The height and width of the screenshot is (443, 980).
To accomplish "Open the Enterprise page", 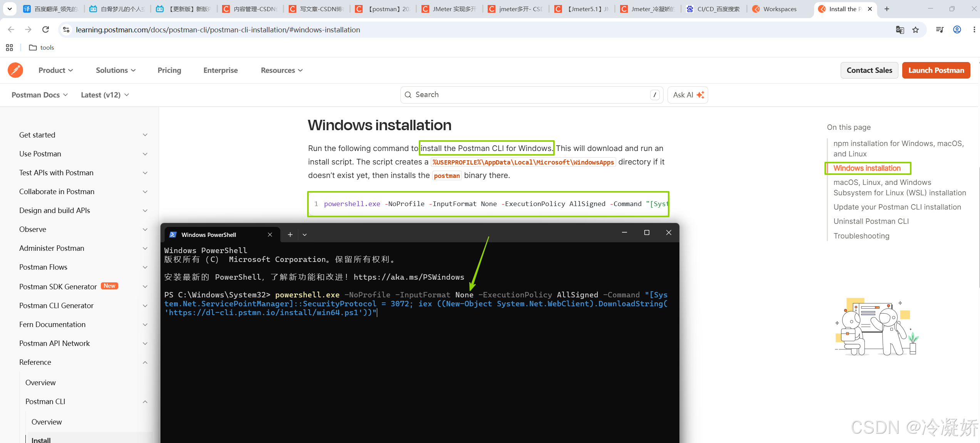I will pyautogui.click(x=221, y=70).
